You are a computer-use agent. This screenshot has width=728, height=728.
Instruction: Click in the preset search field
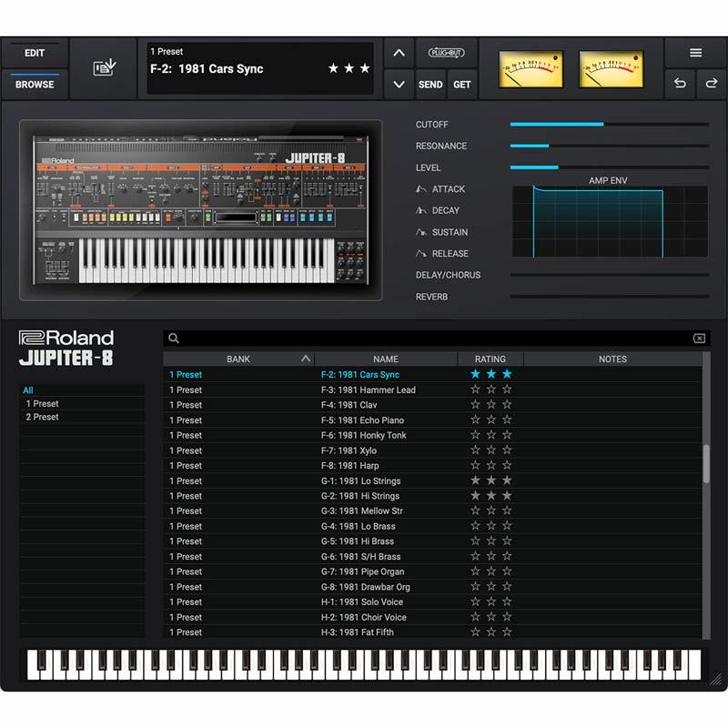pos(432,339)
